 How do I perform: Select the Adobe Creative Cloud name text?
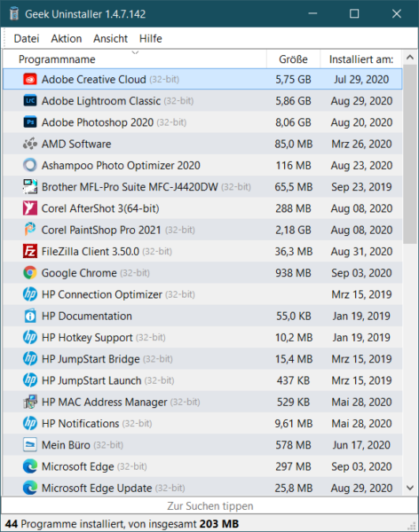coord(94,80)
